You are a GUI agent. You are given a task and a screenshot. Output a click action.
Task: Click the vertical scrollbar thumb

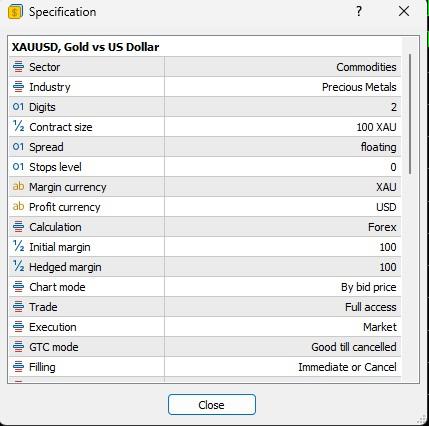[410, 114]
